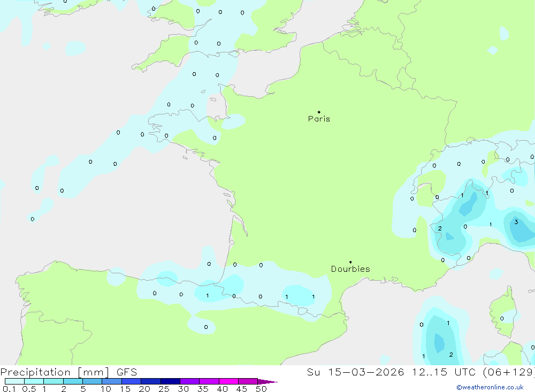Click the 10 to 15 mm legend swatch
This screenshot has height=392, width=535.
(112, 381)
